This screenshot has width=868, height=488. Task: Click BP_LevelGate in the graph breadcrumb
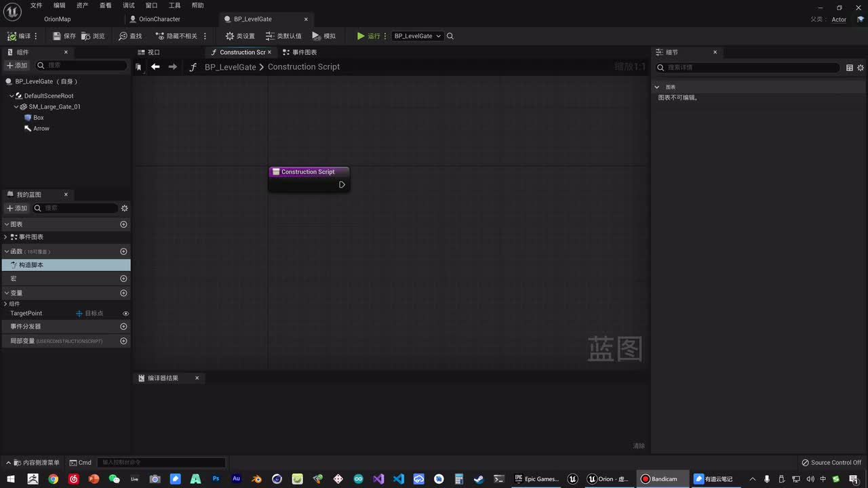coord(231,66)
